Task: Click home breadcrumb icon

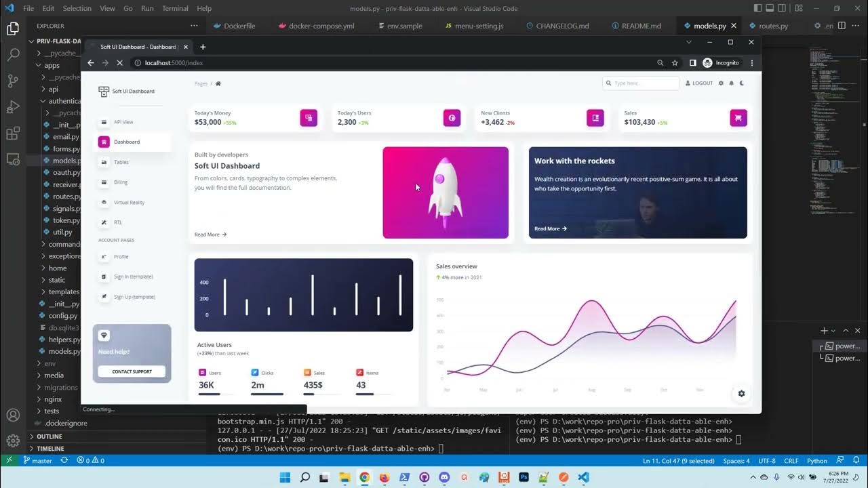Action: pos(218,83)
